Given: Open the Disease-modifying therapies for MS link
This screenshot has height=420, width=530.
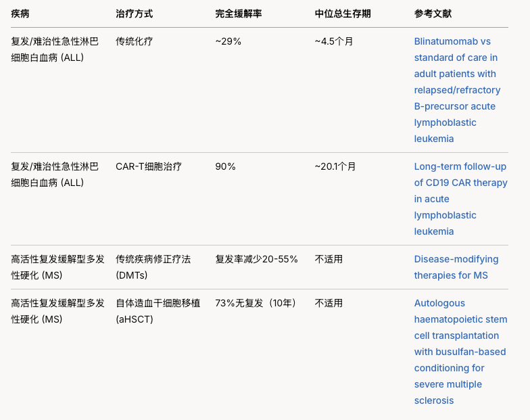Looking at the screenshot, I should point(456,267).
